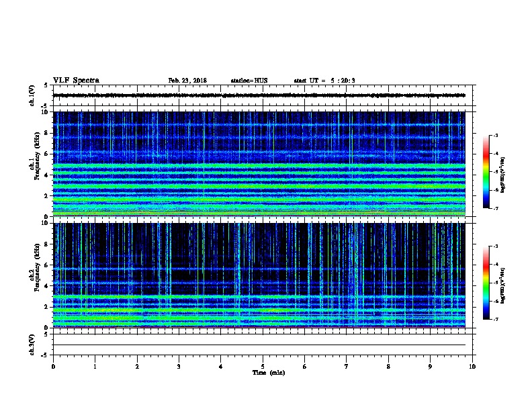Click the time axis tick label "9"
The image size is (532, 411).
pos(430,367)
